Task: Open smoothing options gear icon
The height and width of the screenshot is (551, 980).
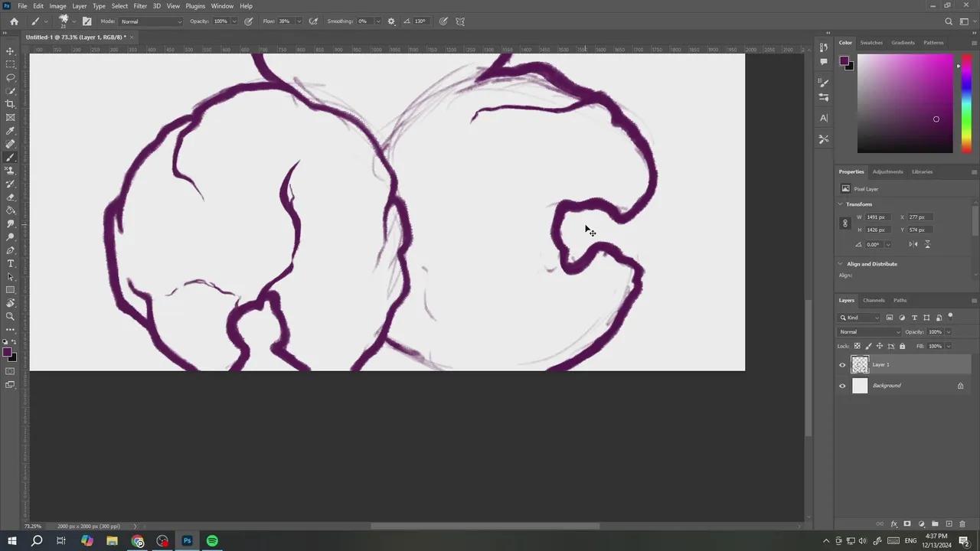Action: 391,21
